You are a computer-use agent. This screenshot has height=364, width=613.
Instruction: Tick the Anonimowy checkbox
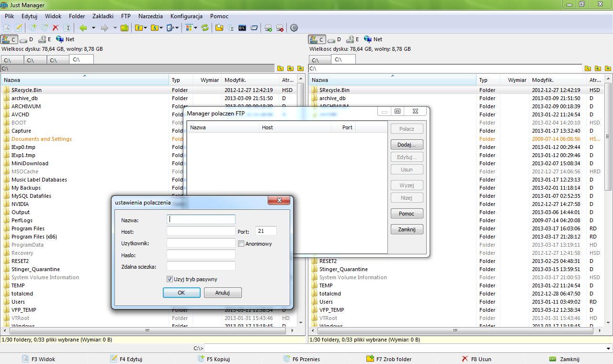(241, 244)
